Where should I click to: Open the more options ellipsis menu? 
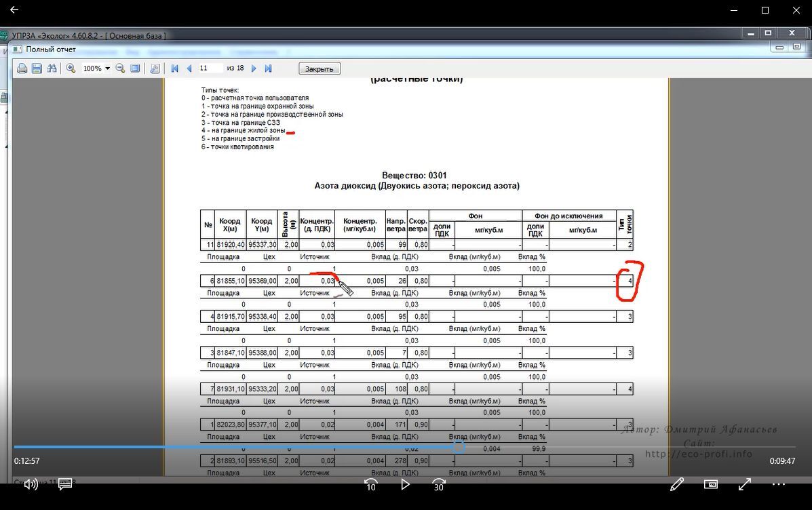(778, 484)
